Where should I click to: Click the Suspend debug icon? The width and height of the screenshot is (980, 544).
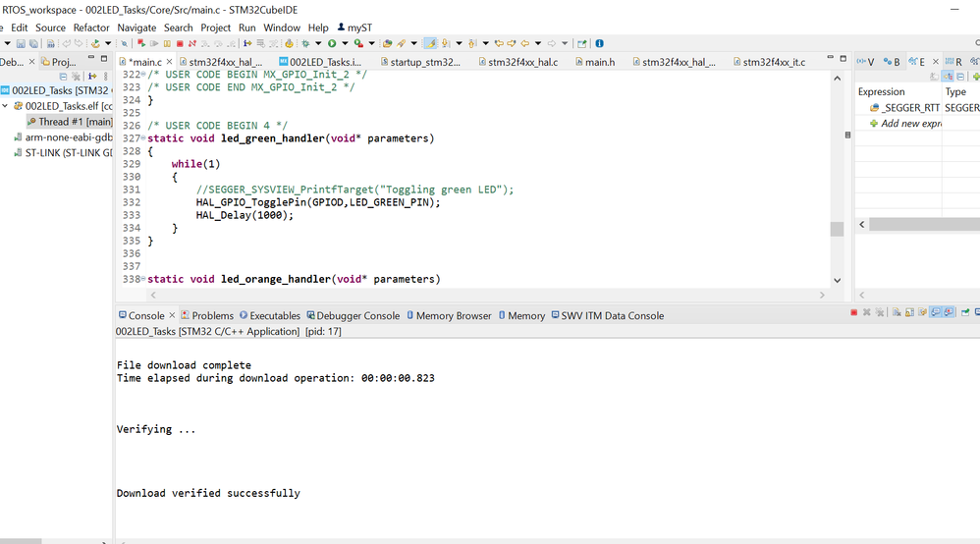tap(167, 44)
